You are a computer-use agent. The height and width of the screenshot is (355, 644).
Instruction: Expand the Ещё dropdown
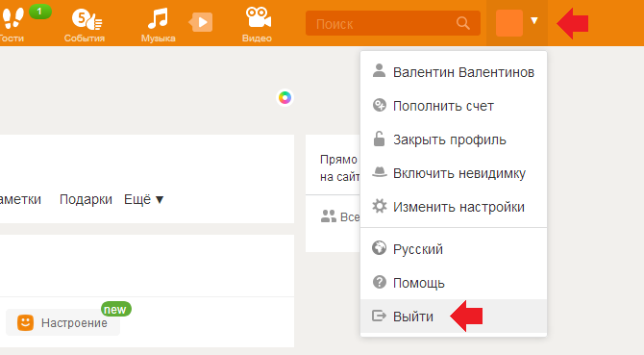pos(144,199)
